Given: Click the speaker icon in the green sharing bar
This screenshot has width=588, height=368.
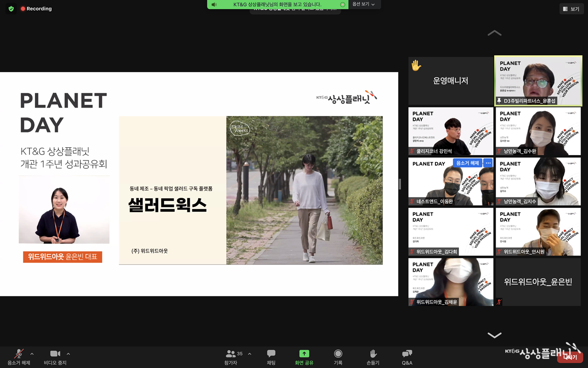Looking at the screenshot, I should pyautogui.click(x=214, y=5).
